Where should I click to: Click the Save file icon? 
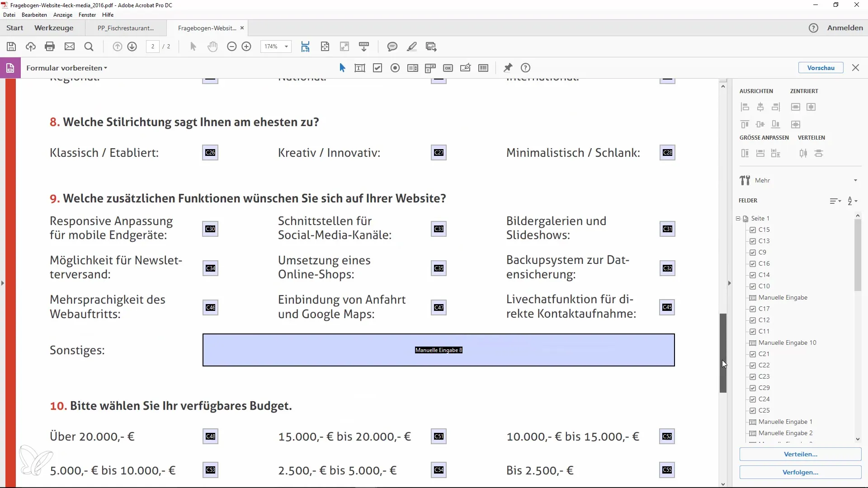[11, 47]
